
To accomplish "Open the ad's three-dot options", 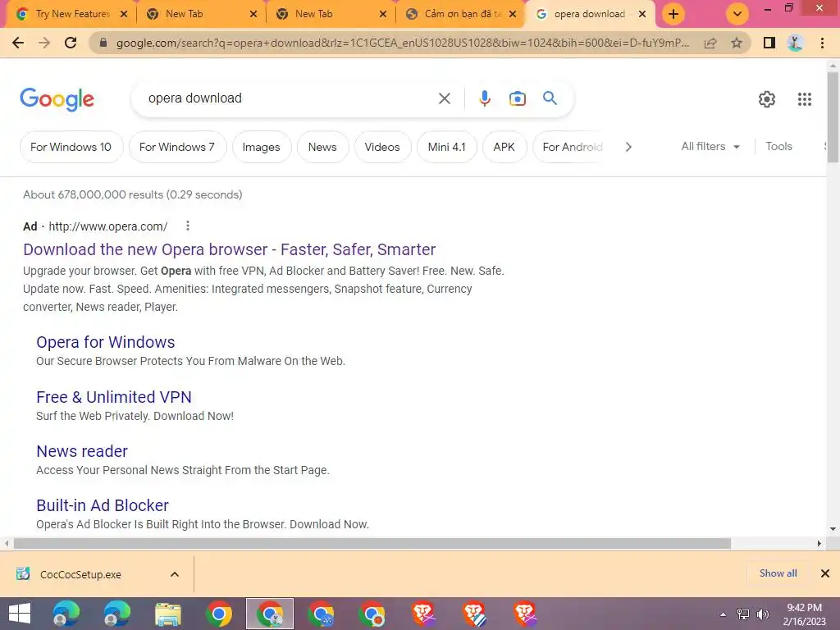I will [x=188, y=226].
